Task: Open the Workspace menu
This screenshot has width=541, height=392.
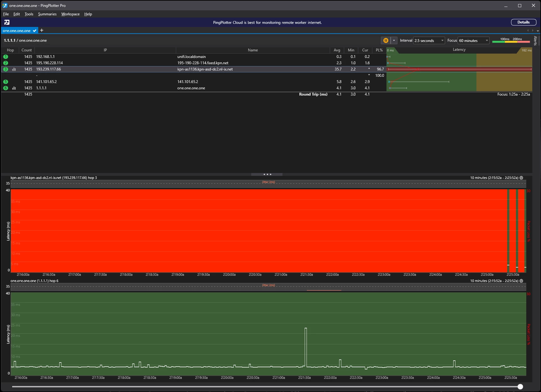Action: (70, 14)
